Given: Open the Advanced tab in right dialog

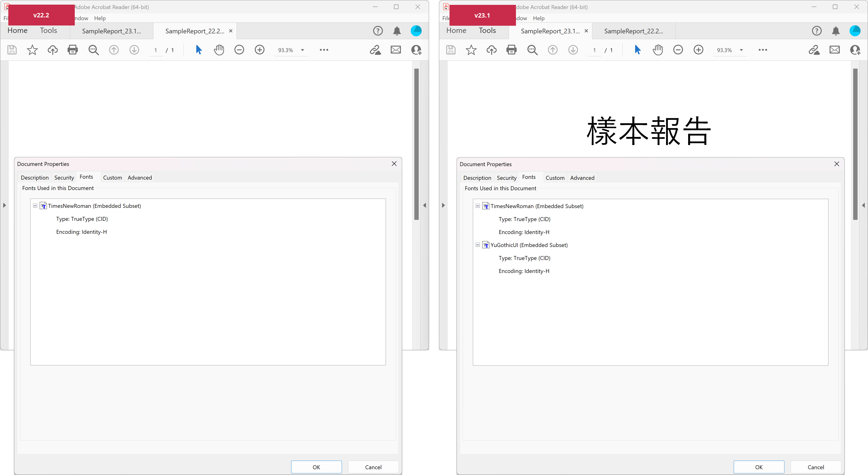Looking at the screenshot, I should [x=582, y=178].
